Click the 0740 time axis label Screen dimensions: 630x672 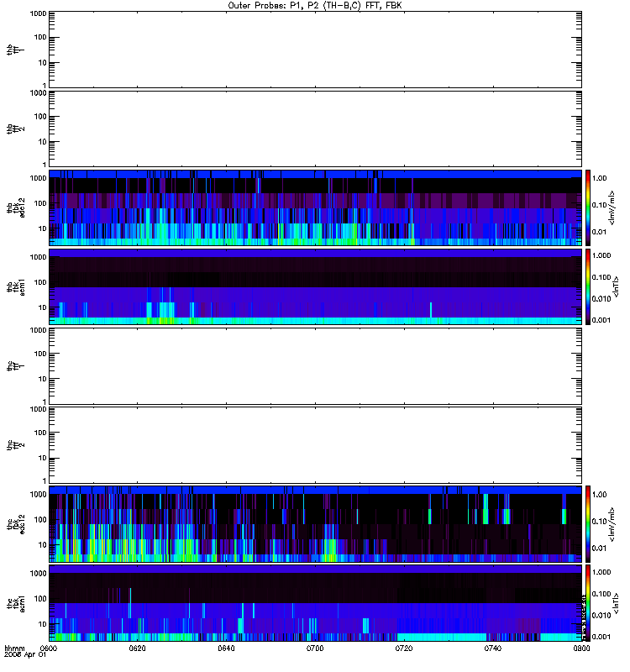[493, 648]
